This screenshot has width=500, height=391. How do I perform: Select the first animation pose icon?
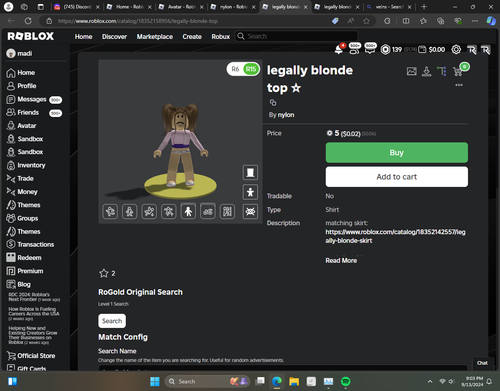point(110,211)
